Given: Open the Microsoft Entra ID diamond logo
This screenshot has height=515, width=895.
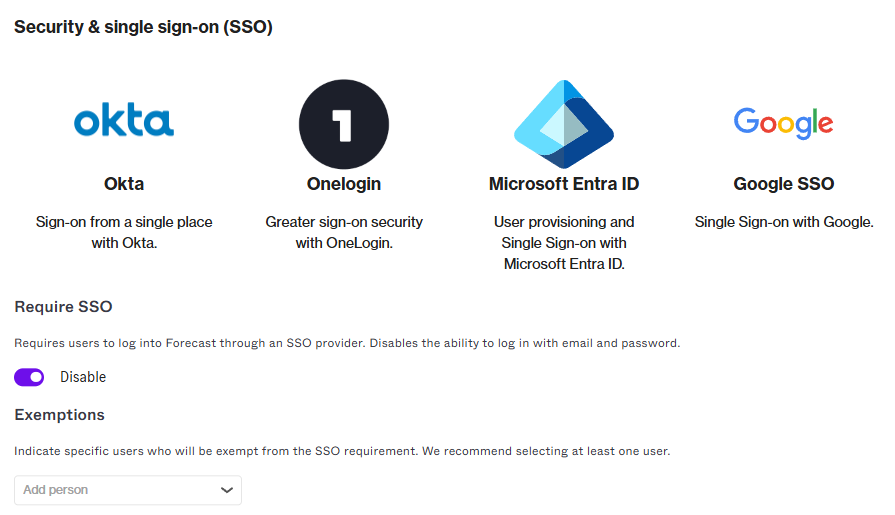Looking at the screenshot, I should pos(564,124).
